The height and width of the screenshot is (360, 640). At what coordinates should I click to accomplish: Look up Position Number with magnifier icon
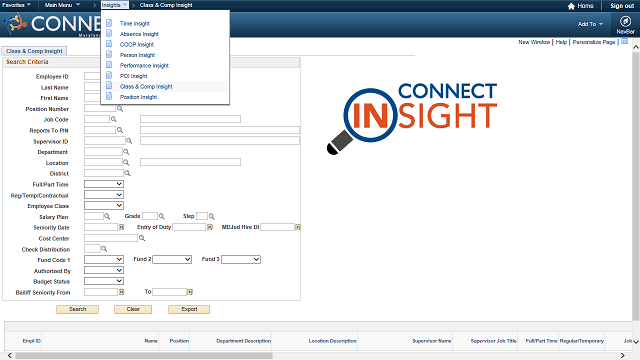(x=120, y=109)
